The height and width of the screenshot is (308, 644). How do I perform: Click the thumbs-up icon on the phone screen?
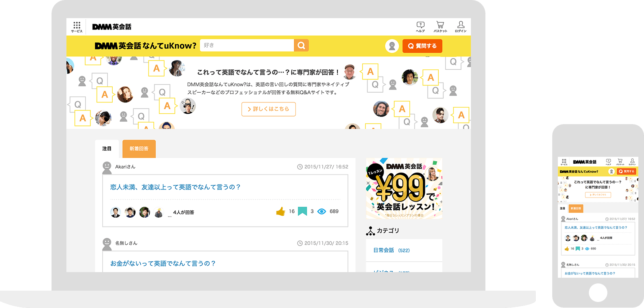tap(567, 249)
